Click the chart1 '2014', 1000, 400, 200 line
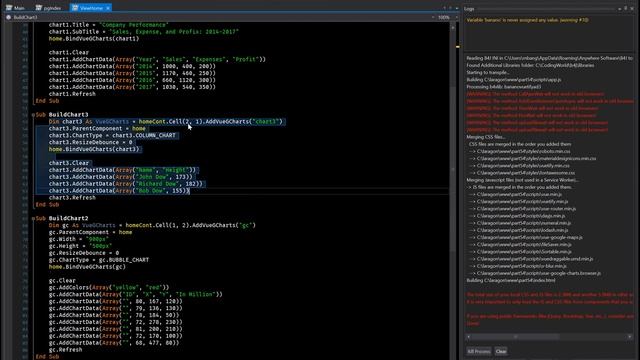 [132, 67]
